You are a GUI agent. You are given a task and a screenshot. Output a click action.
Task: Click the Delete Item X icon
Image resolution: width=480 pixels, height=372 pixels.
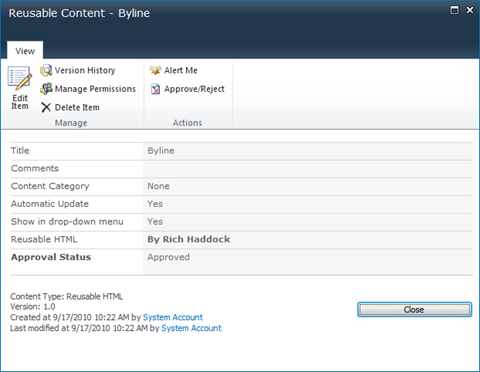click(x=46, y=107)
